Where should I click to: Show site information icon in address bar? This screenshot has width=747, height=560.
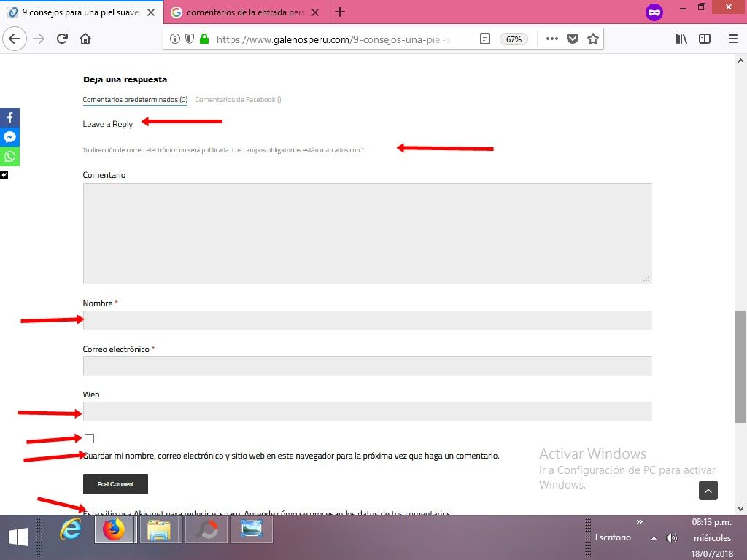tap(175, 39)
